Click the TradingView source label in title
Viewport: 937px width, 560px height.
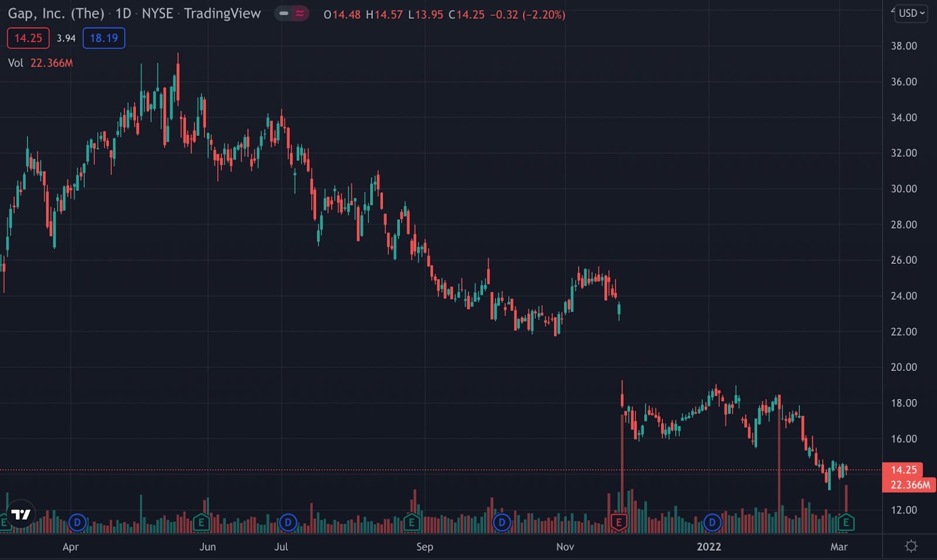tap(223, 13)
